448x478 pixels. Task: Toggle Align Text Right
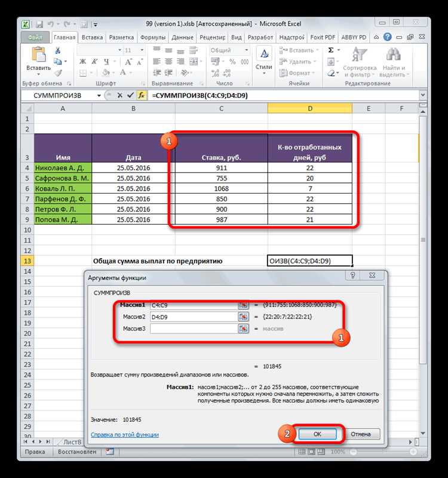click(180, 62)
